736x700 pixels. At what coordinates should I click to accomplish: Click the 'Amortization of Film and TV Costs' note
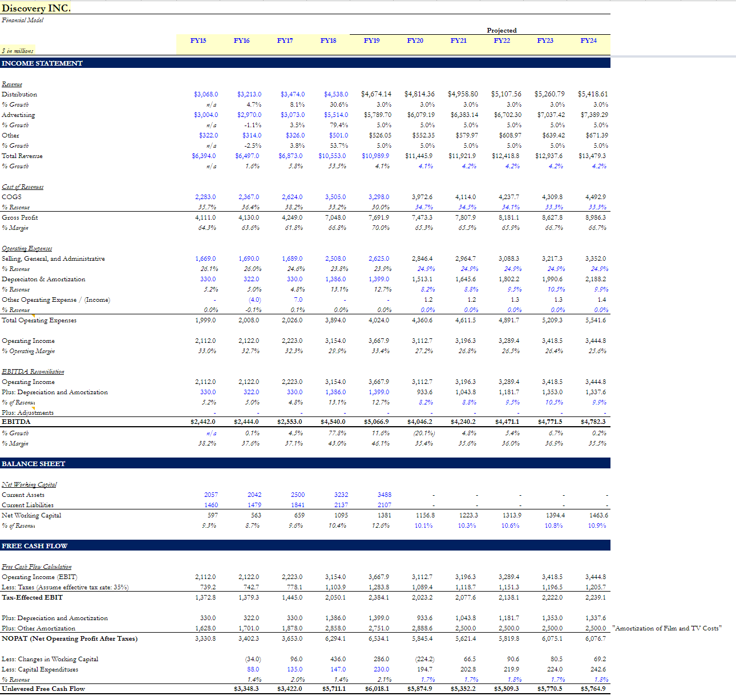pos(667,628)
